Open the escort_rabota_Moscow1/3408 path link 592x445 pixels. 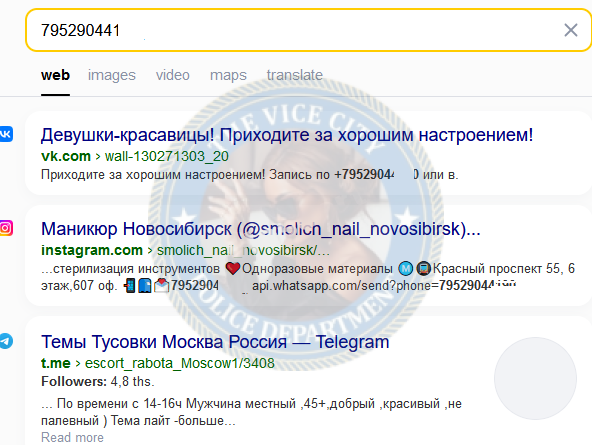[x=180, y=363]
